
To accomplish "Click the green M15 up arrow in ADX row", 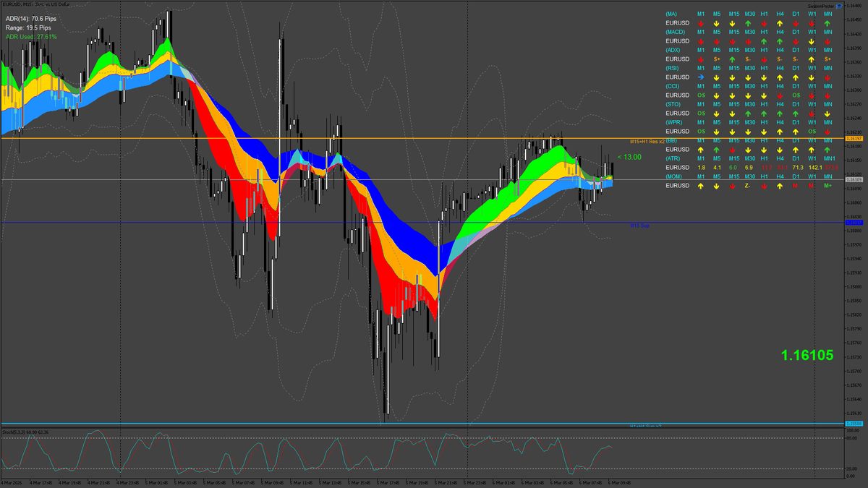I will [x=733, y=59].
